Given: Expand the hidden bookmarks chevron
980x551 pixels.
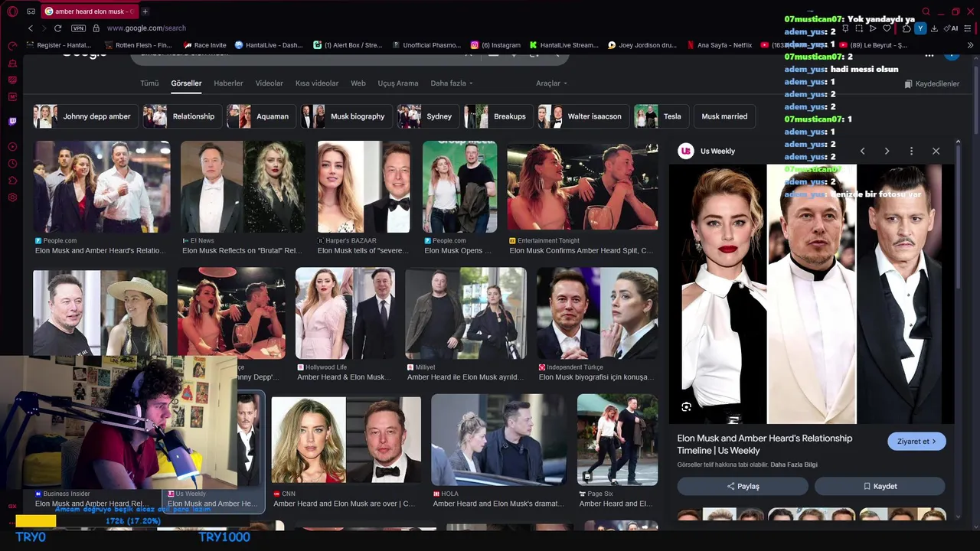Looking at the screenshot, I should [x=971, y=45].
